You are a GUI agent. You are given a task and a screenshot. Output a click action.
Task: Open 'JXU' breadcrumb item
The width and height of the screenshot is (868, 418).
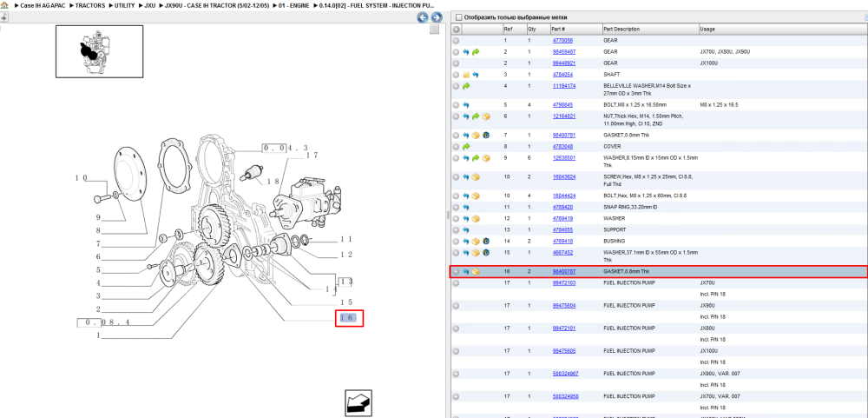[x=149, y=5]
